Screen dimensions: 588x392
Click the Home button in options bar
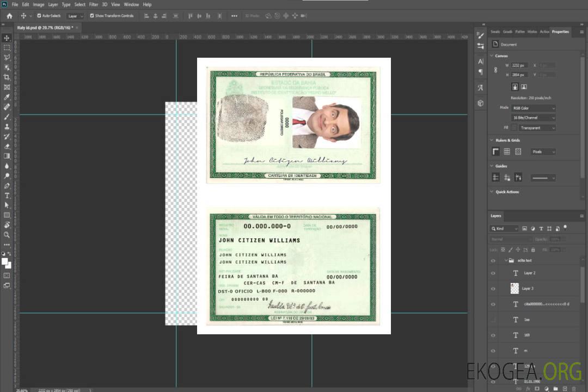(9, 16)
